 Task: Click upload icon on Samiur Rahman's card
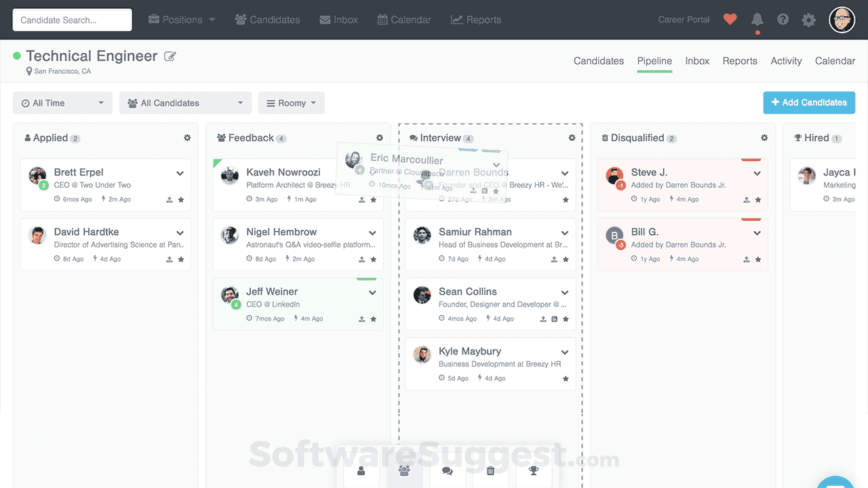555,260
